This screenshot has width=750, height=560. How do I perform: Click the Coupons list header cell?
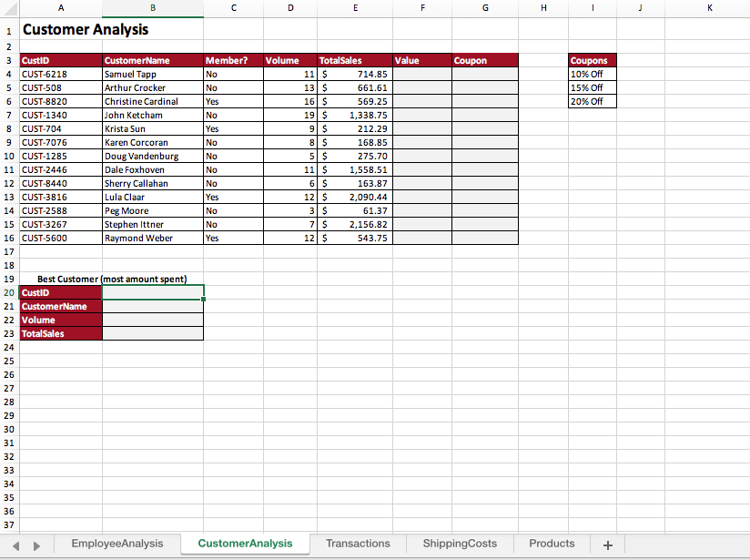[593, 60]
